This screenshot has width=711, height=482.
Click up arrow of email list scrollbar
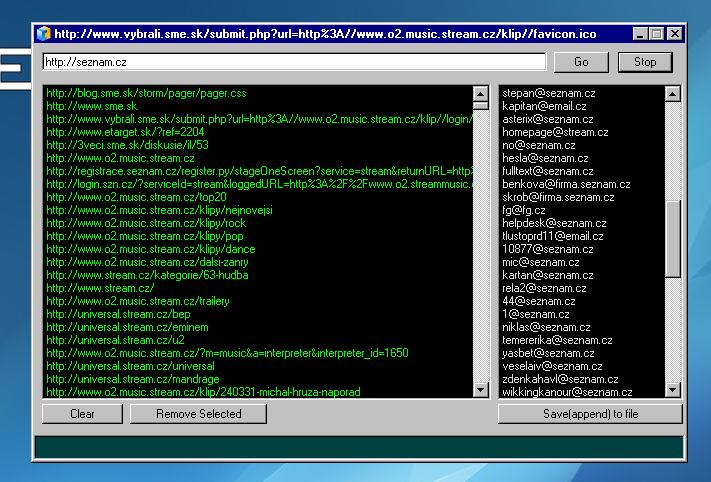click(x=672, y=94)
